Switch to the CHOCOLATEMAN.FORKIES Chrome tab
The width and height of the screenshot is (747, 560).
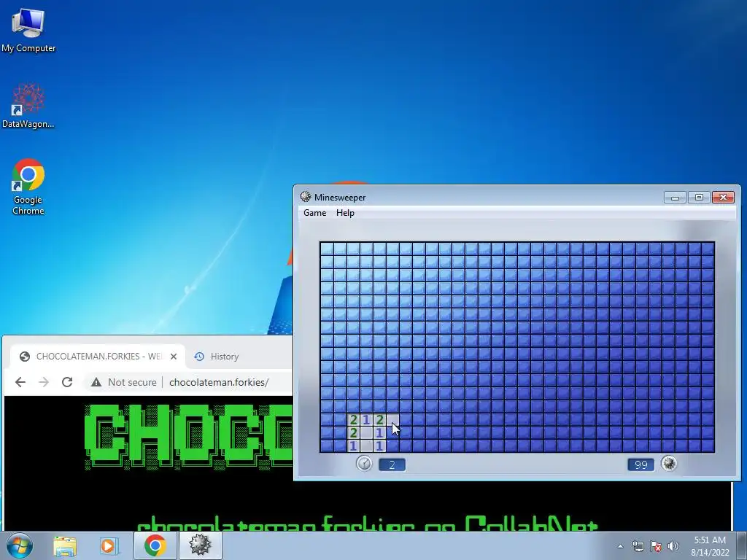click(x=98, y=356)
